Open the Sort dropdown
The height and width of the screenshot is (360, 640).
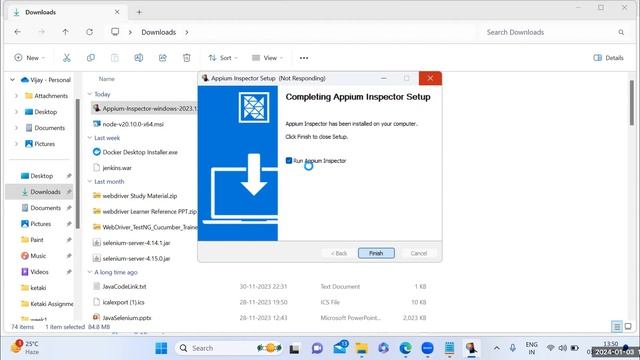[223, 58]
